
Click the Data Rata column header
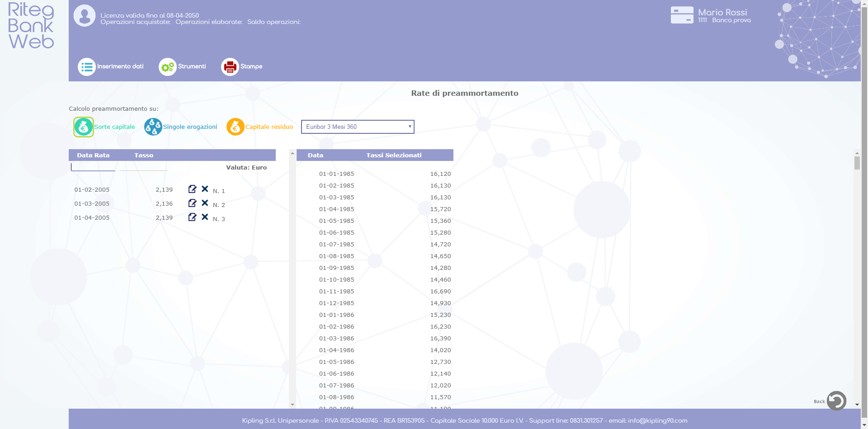(x=93, y=155)
